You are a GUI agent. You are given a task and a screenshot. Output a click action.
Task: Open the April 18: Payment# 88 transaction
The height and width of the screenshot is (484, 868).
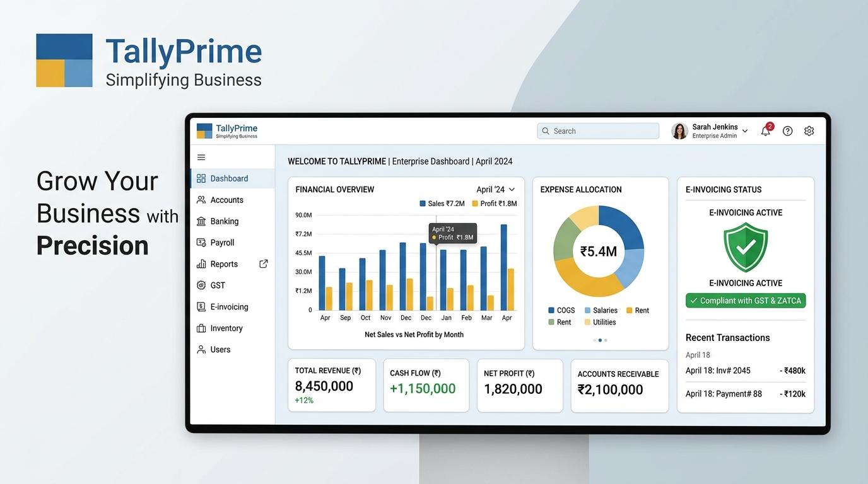[x=746, y=394]
